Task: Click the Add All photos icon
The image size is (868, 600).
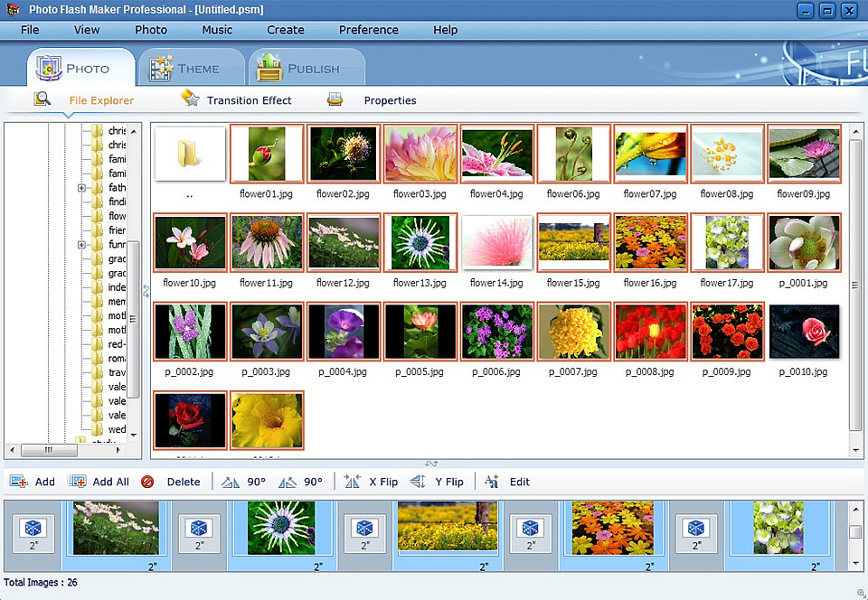Action: (79, 482)
